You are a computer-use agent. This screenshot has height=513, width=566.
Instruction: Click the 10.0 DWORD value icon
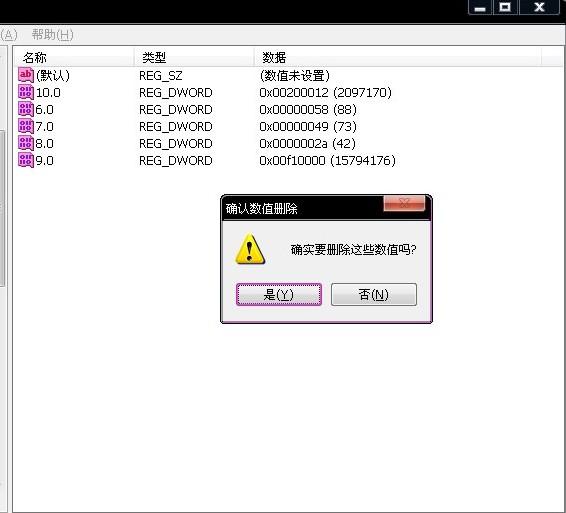click(26, 92)
